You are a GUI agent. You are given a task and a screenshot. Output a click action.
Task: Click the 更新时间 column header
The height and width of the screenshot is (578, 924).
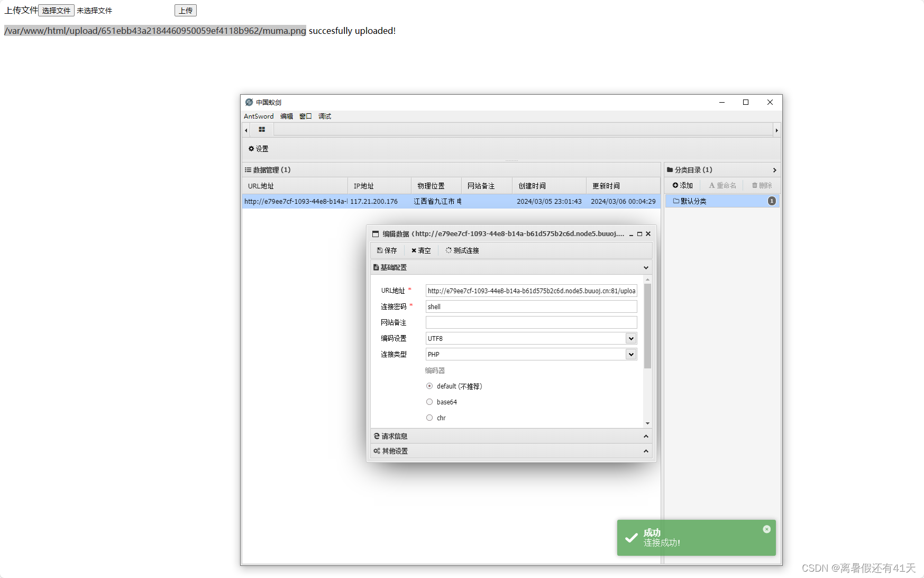point(623,186)
